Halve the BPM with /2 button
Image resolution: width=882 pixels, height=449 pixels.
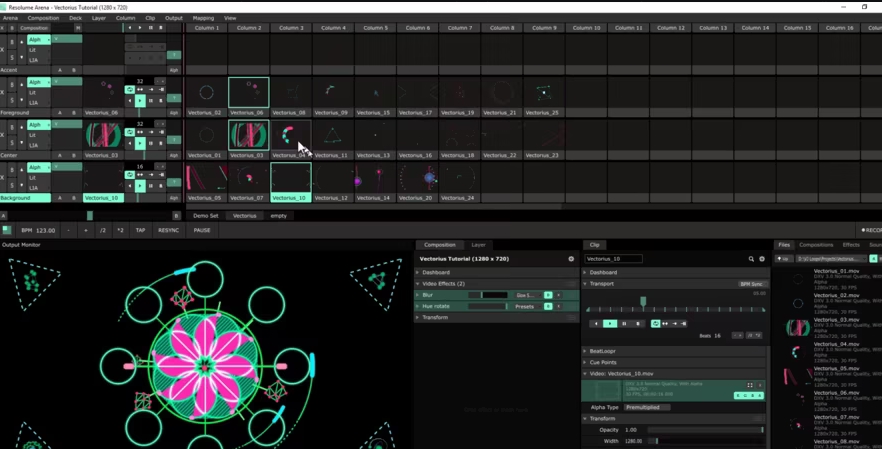coord(102,230)
